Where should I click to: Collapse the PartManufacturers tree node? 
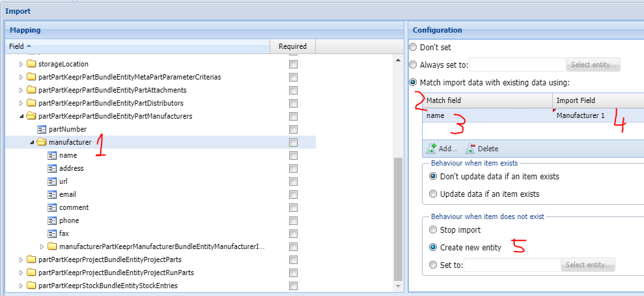(21, 116)
